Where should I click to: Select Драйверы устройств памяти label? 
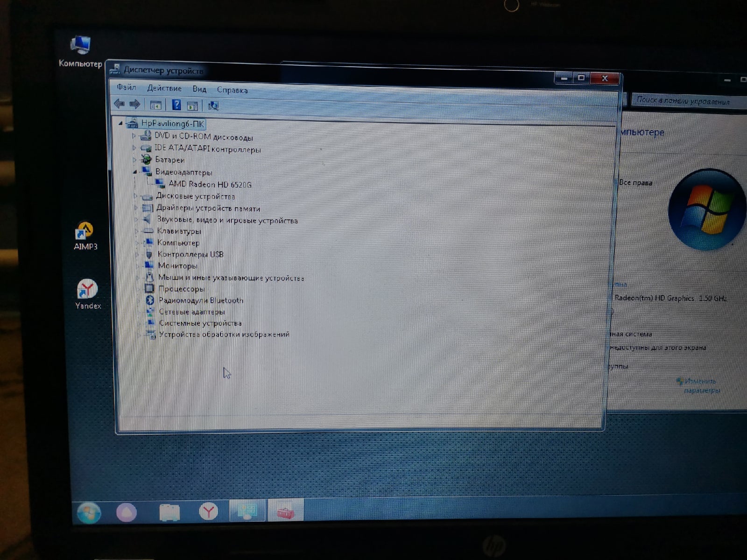208,208
